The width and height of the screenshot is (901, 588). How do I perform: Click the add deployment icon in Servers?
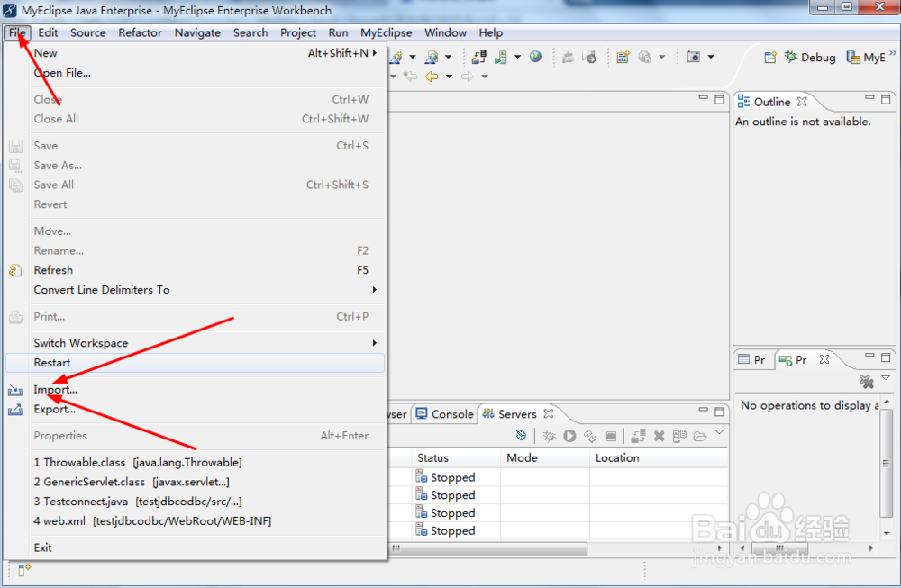coord(638,437)
